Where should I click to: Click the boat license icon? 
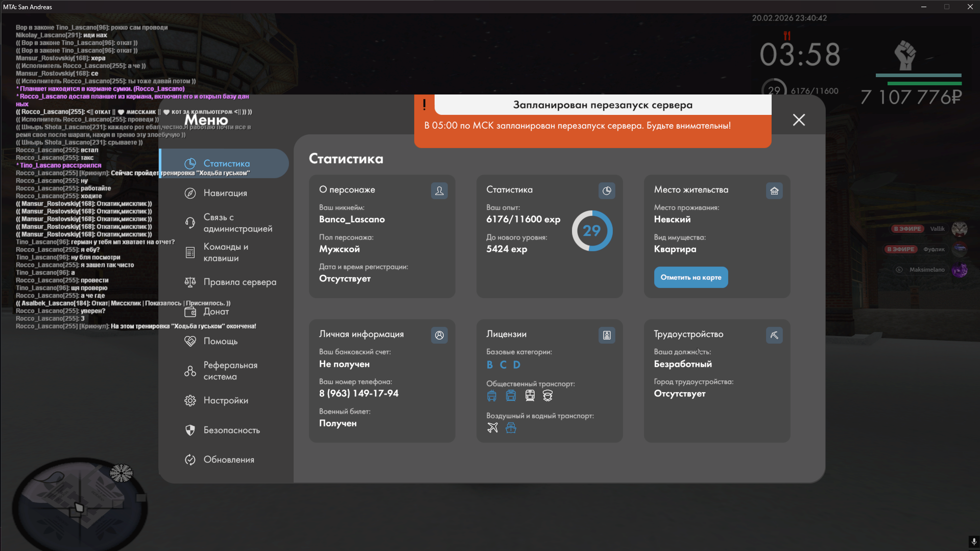point(511,428)
